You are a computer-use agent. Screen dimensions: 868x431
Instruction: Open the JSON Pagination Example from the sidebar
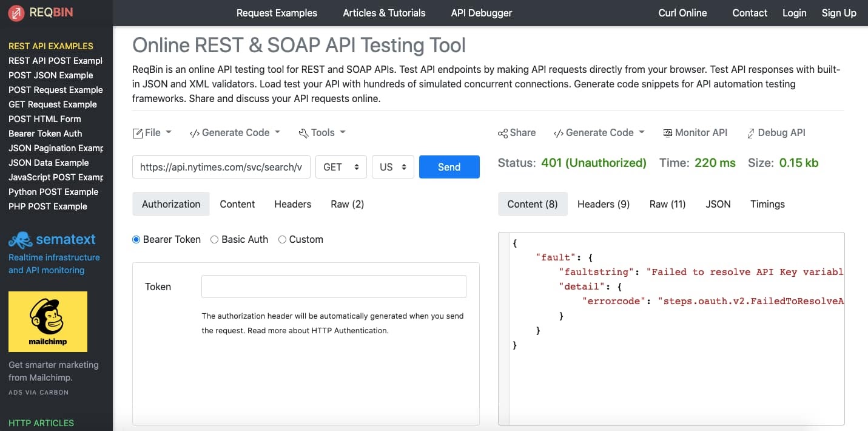pyautogui.click(x=55, y=148)
